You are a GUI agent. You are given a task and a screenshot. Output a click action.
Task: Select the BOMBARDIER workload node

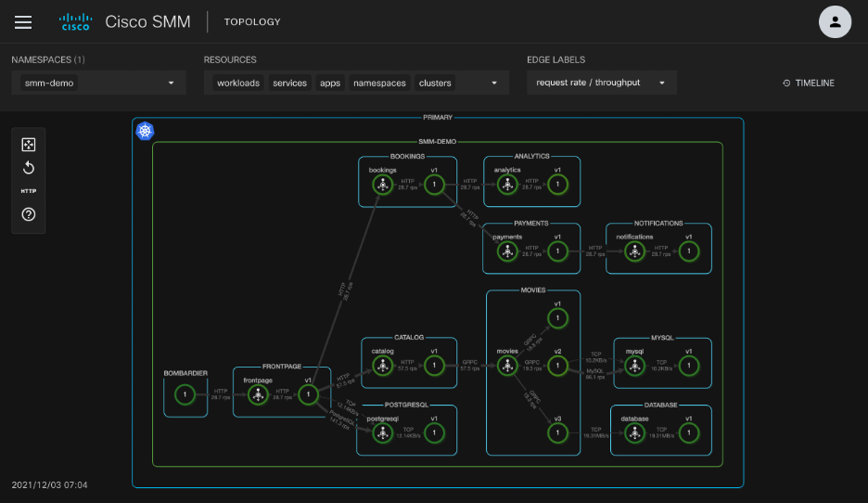click(x=185, y=396)
